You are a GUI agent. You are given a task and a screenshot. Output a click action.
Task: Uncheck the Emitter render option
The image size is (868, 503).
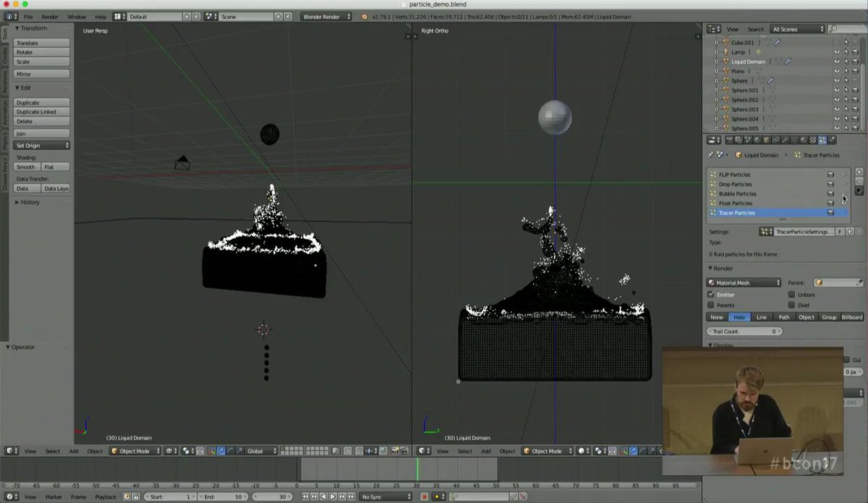pyautogui.click(x=710, y=295)
